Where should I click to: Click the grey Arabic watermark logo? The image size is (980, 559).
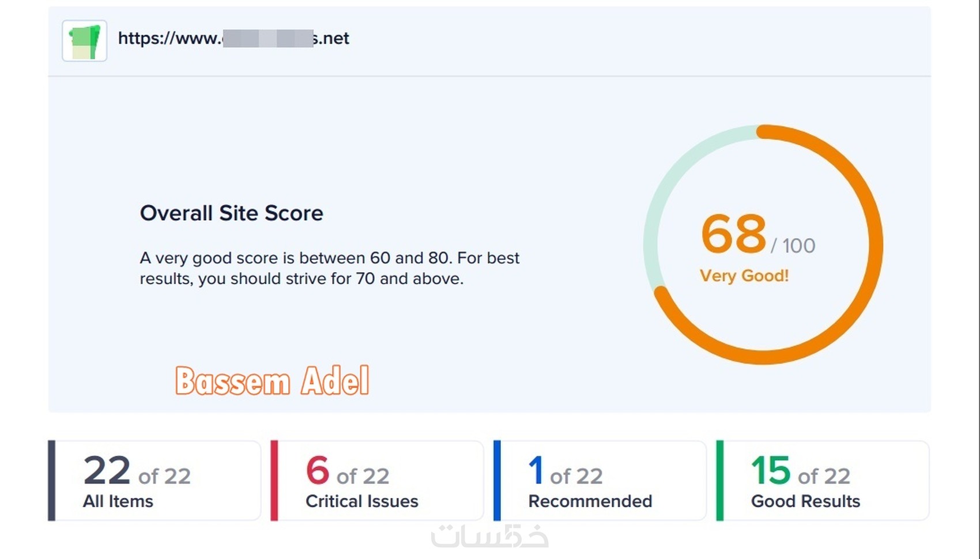[x=490, y=536]
